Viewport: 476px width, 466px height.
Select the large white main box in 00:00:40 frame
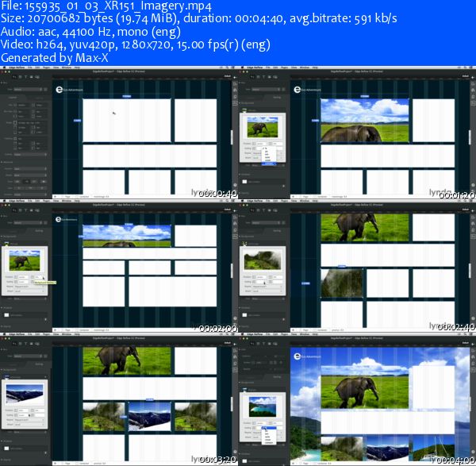[x=127, y=121]
